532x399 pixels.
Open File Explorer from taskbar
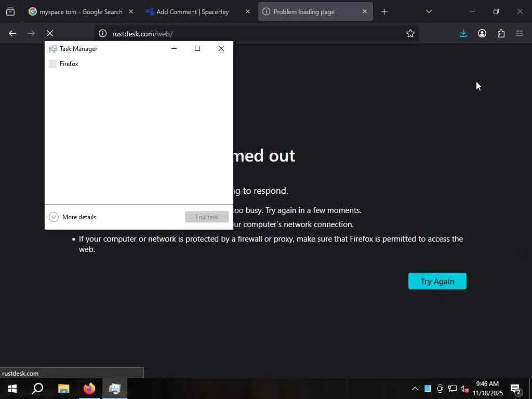[x=63, y=389]
